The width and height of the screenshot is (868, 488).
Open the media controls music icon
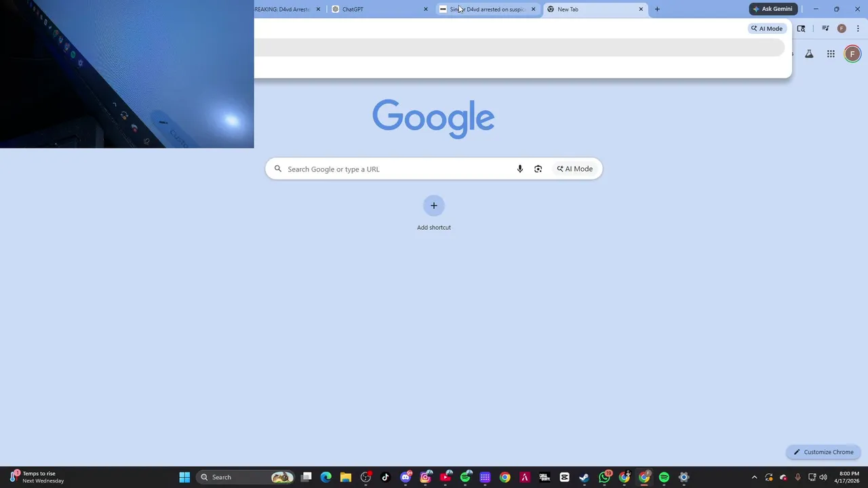pyautogui.click(x=825, y=28)
